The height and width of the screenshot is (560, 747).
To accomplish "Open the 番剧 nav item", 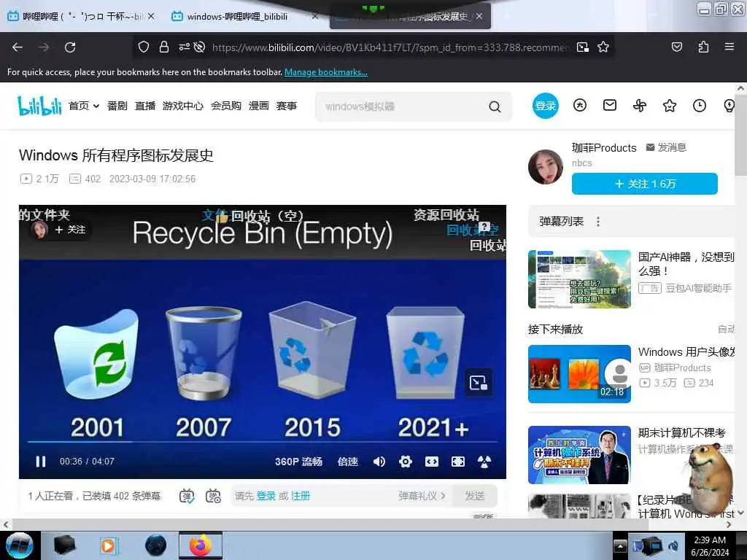I will coord(117,106).
